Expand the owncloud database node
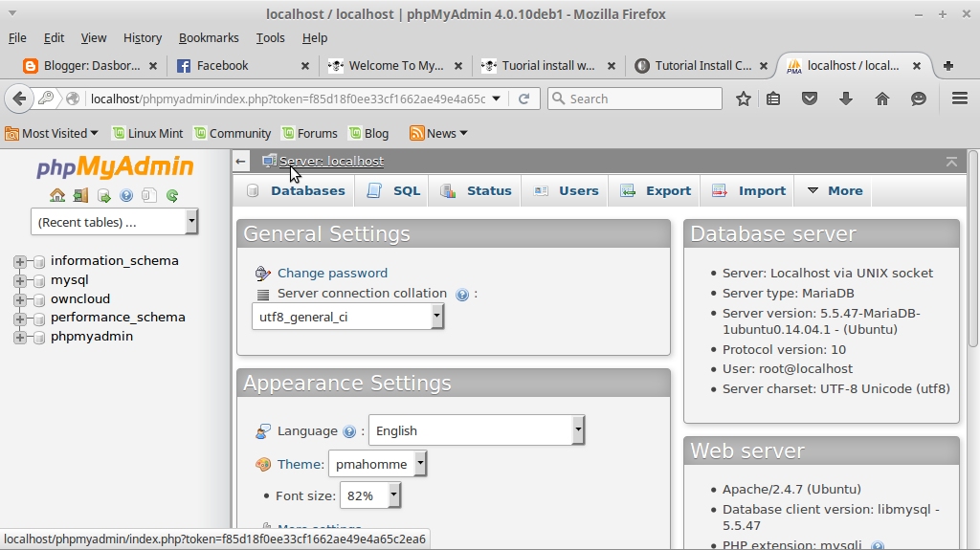Image resolution: width=980 pixels, height=550 pixels. click(x=20, y=299)
